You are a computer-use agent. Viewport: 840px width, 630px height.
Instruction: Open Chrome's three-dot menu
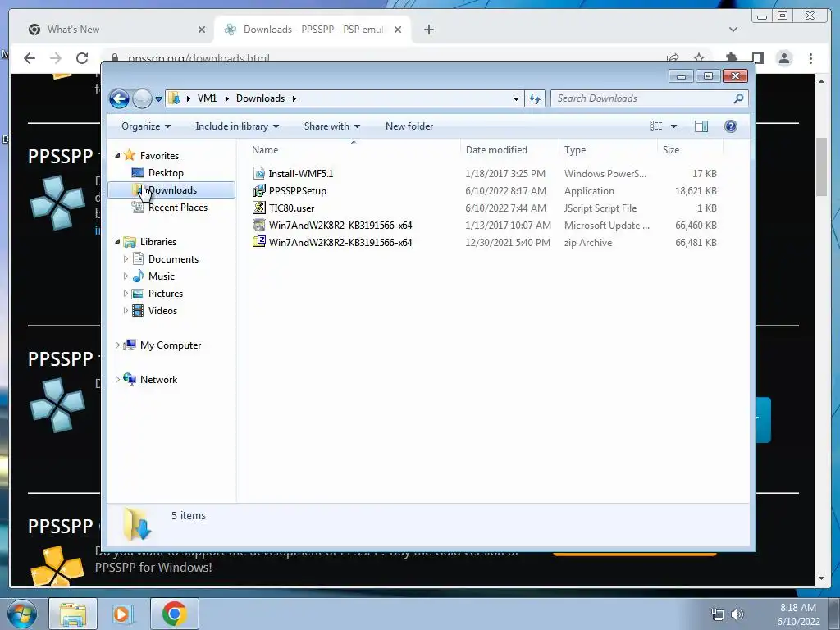tap(810, 58)
